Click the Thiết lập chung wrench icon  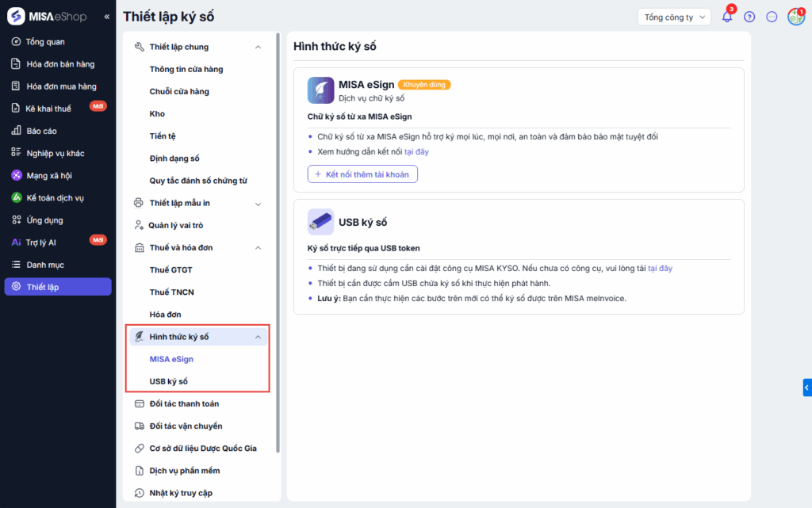click(140, 47)
